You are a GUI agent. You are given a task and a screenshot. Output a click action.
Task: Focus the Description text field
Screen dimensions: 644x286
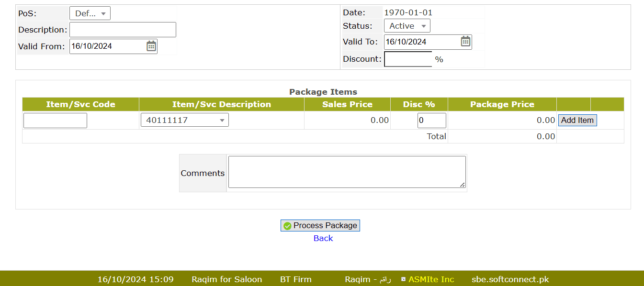123,30
